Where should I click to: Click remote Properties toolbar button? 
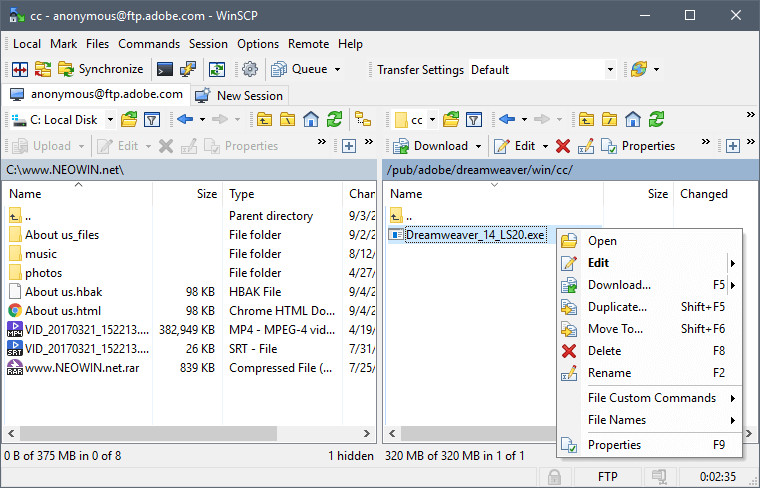[638, 146]
